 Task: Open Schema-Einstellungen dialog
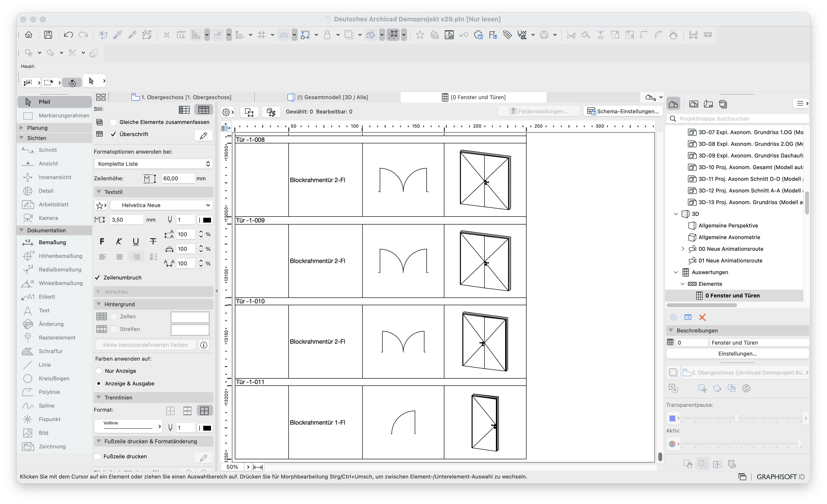623,111
